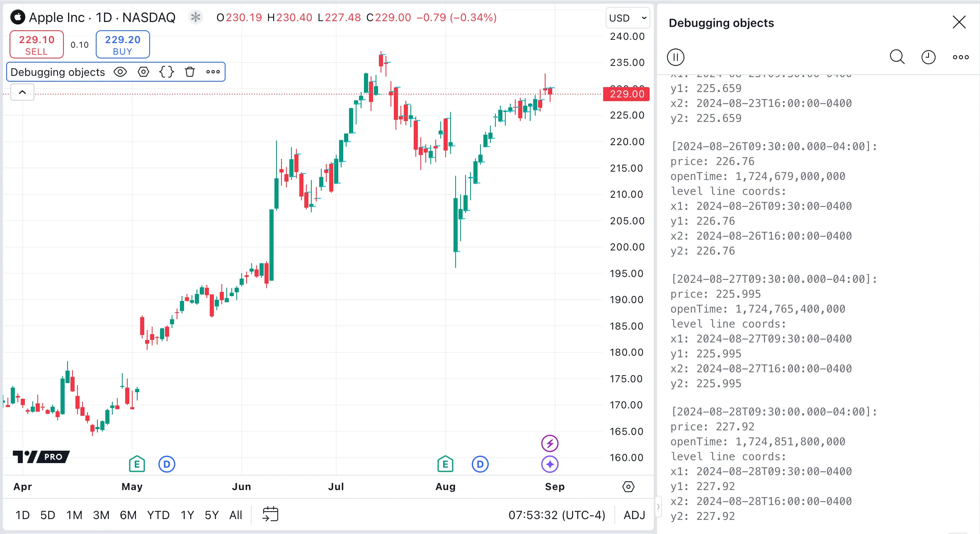Open search in the Debugging objects log panel
Image resolution: width=980 pixels, height=534 pixels.
click(x=897, y=57)
